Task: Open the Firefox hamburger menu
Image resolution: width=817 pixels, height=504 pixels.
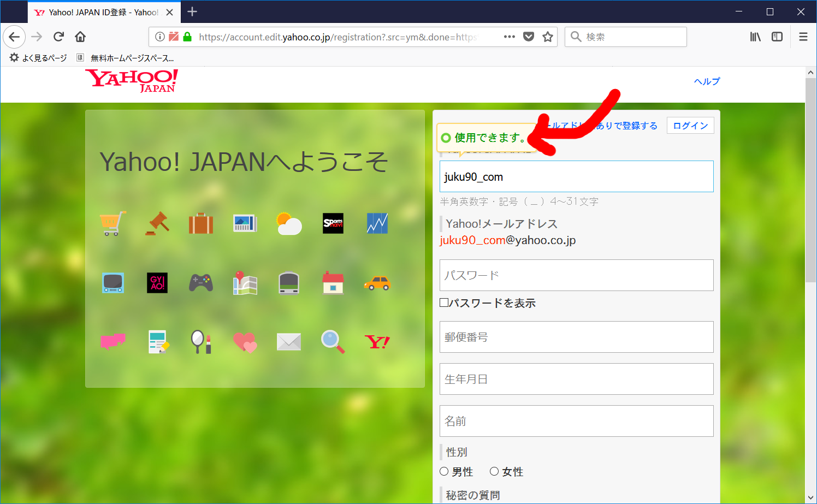Action: tap(803, 37)
